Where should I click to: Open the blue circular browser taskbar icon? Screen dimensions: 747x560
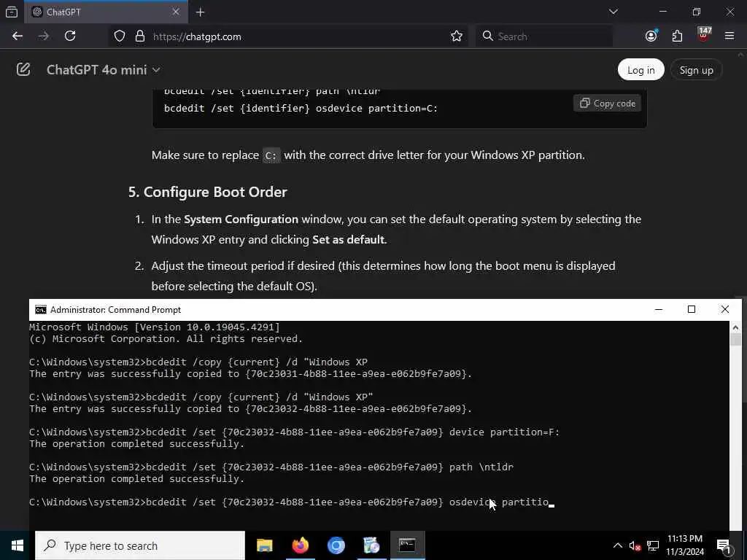(336, 545)
